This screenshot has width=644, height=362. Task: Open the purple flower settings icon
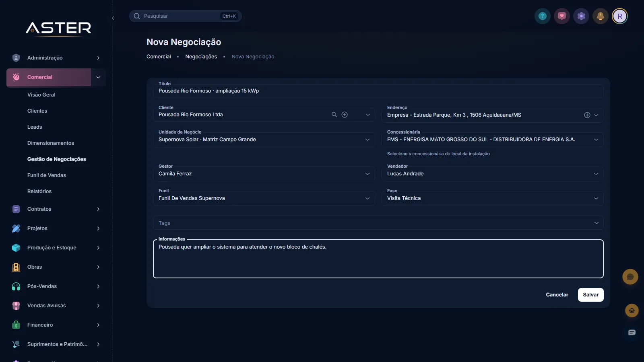point(581,16)
